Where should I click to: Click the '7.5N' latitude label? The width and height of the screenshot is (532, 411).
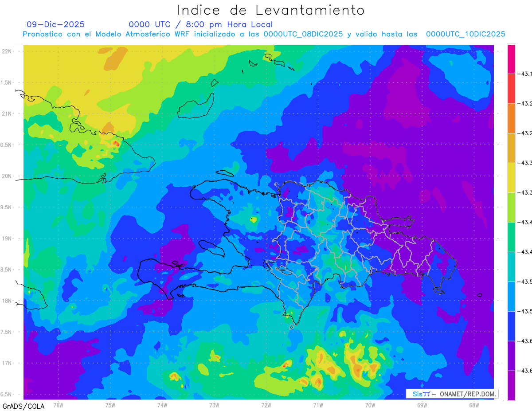[x=7, y=332]
